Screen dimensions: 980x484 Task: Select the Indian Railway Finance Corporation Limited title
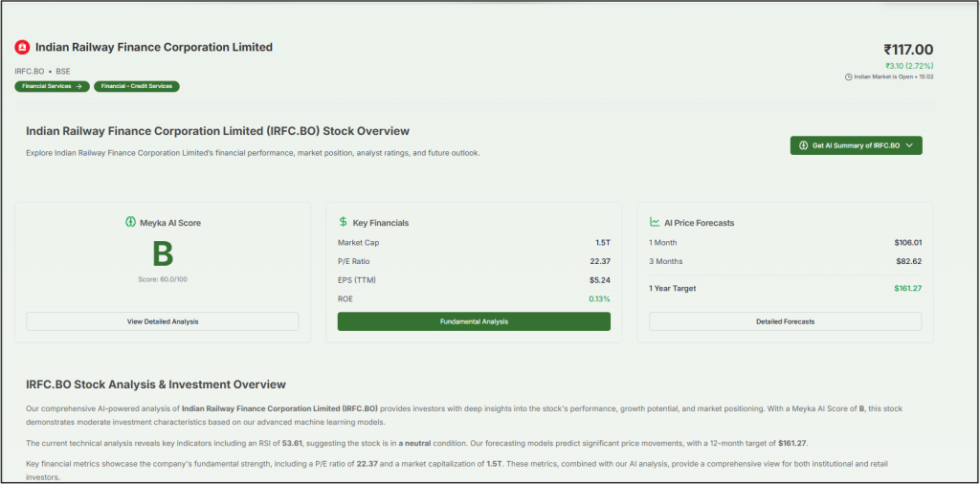(154, 47)
